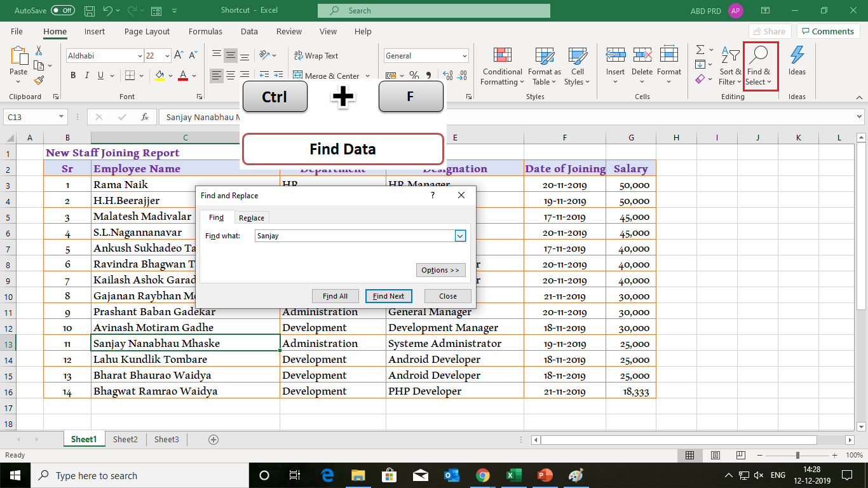
Task: Apply Conditional Formatting from the ribbon
Action: pyautogui.click(x=501, y=66)
